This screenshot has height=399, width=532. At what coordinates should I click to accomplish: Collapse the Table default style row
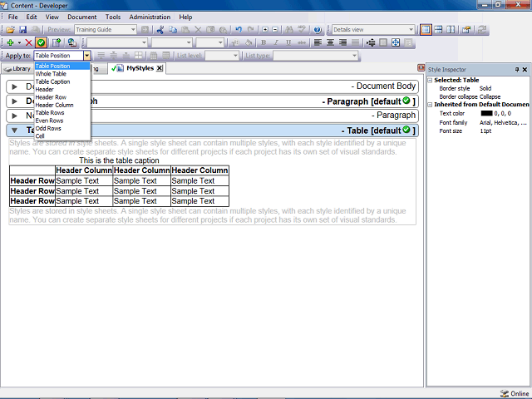(x=14, y=131)
